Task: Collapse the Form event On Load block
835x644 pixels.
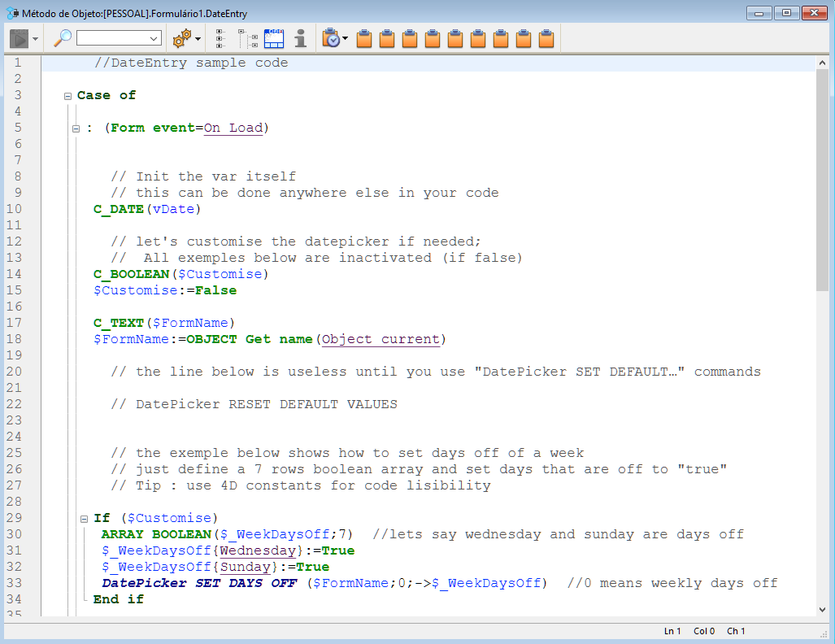Action: [x=76, y=128]
